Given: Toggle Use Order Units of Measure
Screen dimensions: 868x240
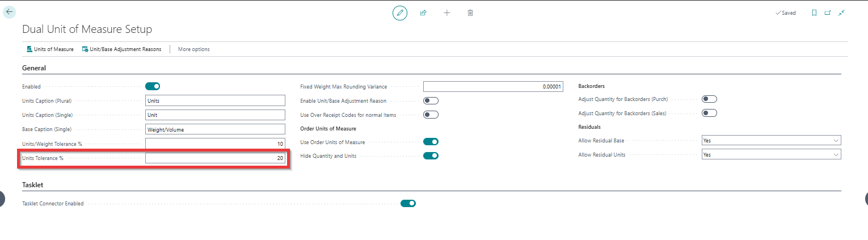Looking at the screenshot, I should click(431, 142).
